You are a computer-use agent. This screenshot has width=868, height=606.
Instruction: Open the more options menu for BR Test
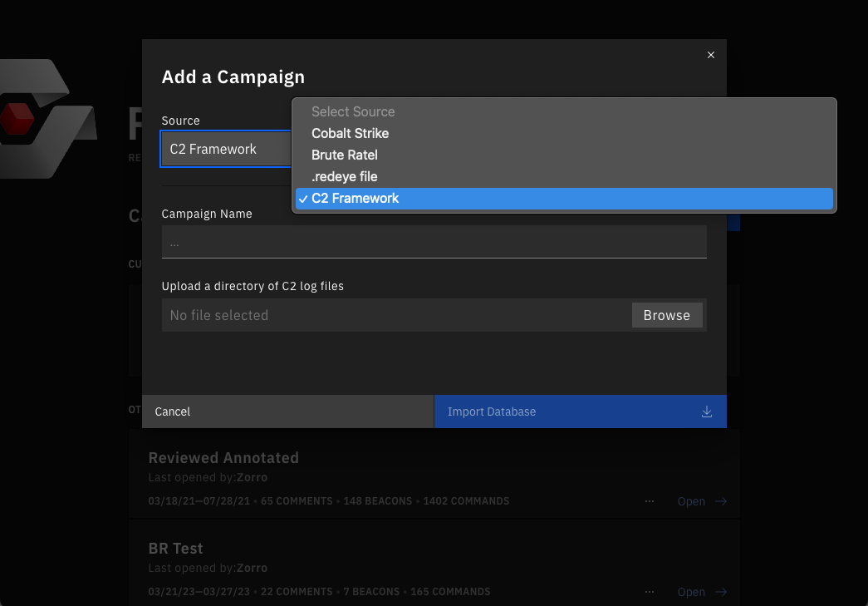[650, 592]
